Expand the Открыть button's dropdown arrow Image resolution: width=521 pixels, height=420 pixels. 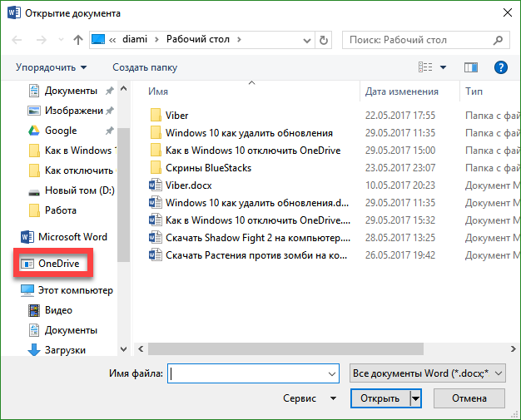pyautogui.click(x=415, y=399)
